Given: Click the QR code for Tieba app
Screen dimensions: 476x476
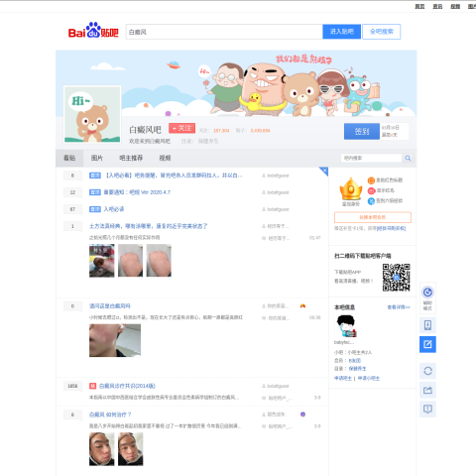Looking at the screenshot, I should (397, 278).
